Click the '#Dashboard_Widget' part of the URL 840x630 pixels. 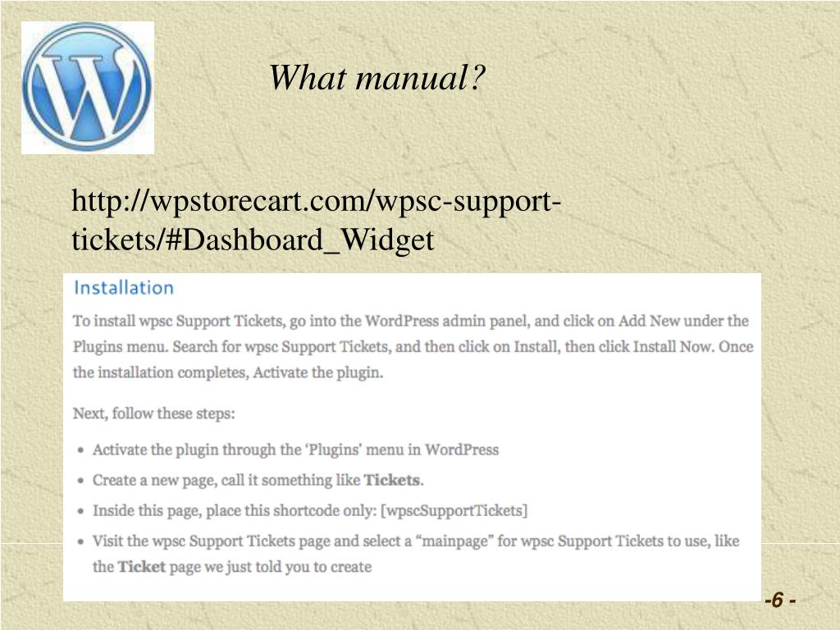[299, 240]
